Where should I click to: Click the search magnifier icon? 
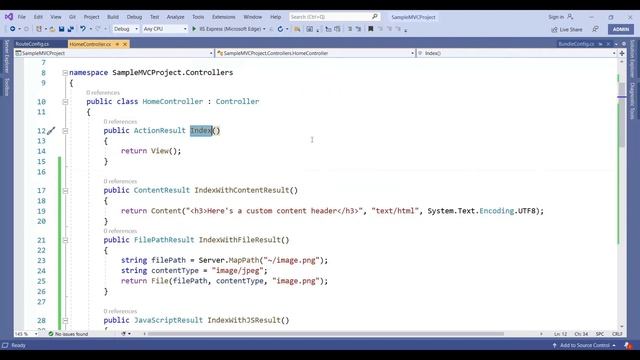click(x=375, y=17)
